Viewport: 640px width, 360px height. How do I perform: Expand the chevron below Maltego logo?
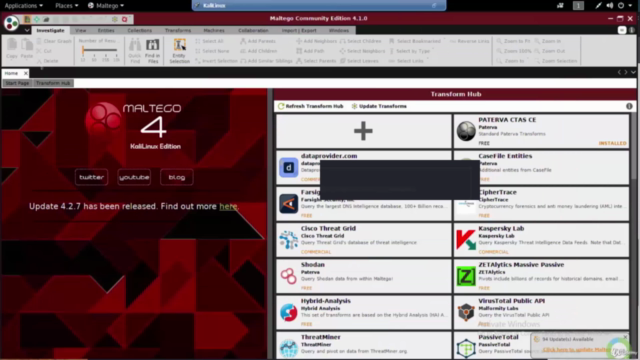coord(27,31)
